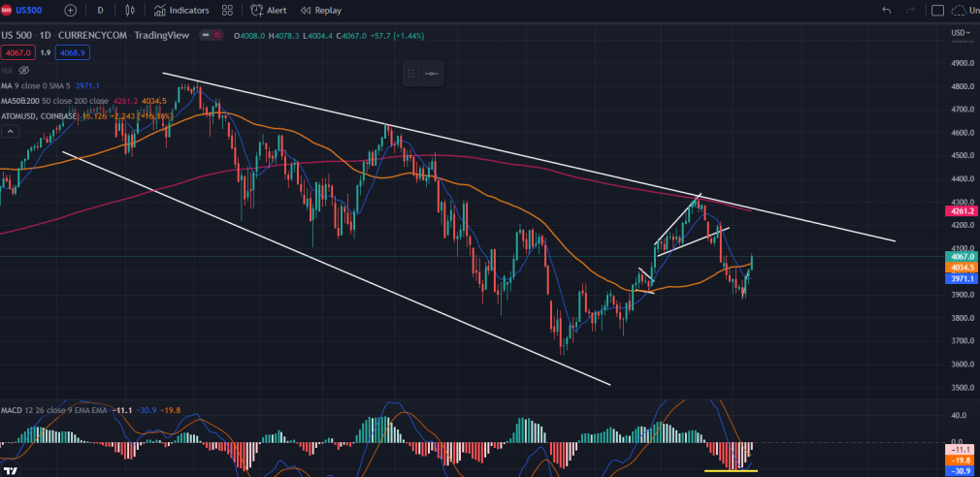The height and width of the screenshot is (477, 980).
Task: Click the spread value 1.9
Action: [x=45, y=53]
